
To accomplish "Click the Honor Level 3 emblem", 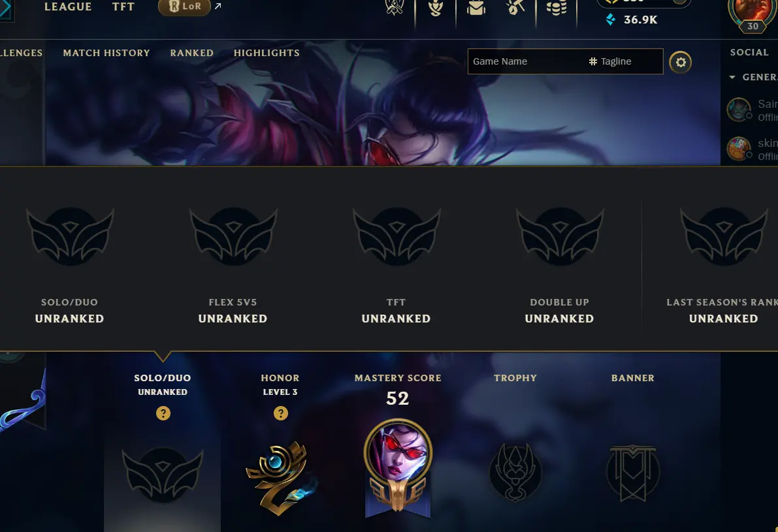I will coord(281,478).
